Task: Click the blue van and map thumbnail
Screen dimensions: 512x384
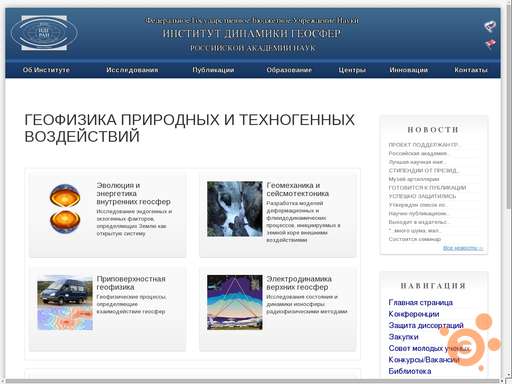Action: click(65, 303)
